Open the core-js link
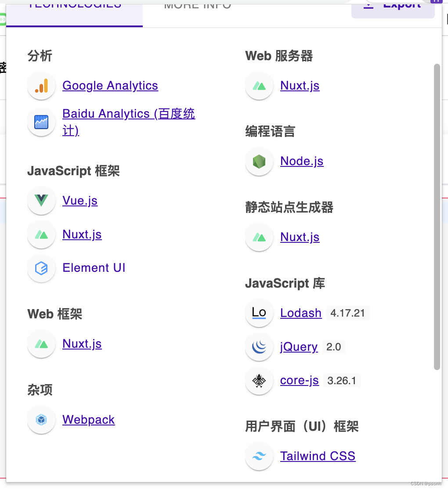Image resolution: width=448 pixels, height=490 pixels. pos(300,381)
